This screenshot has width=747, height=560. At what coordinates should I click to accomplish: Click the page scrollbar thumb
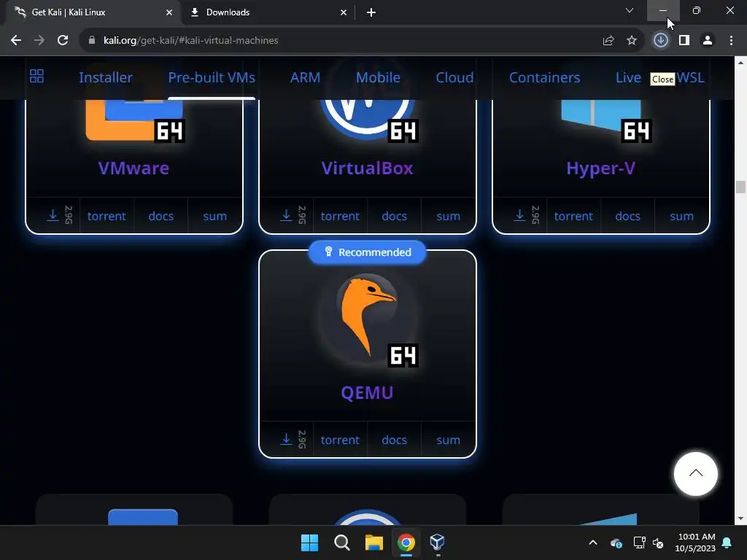pos(740,187)
